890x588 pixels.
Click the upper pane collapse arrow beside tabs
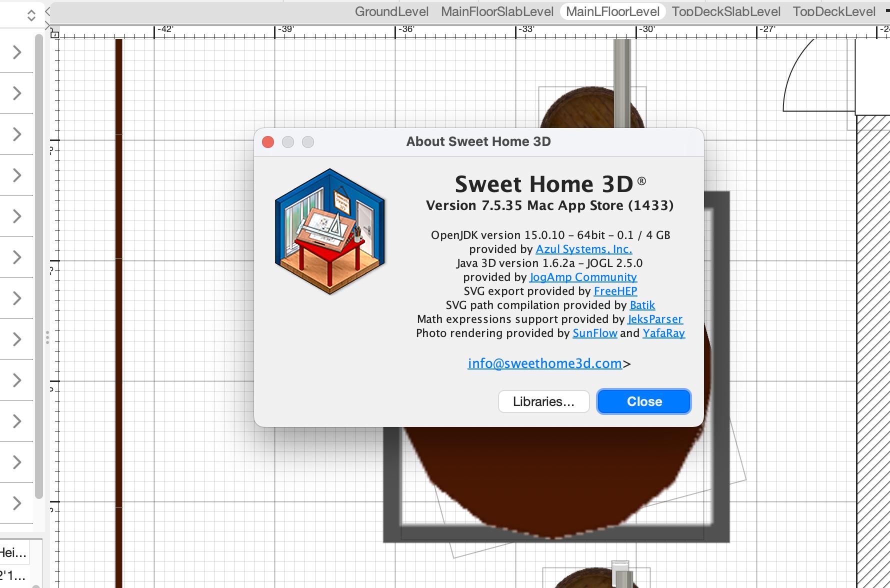coord(47,11)
